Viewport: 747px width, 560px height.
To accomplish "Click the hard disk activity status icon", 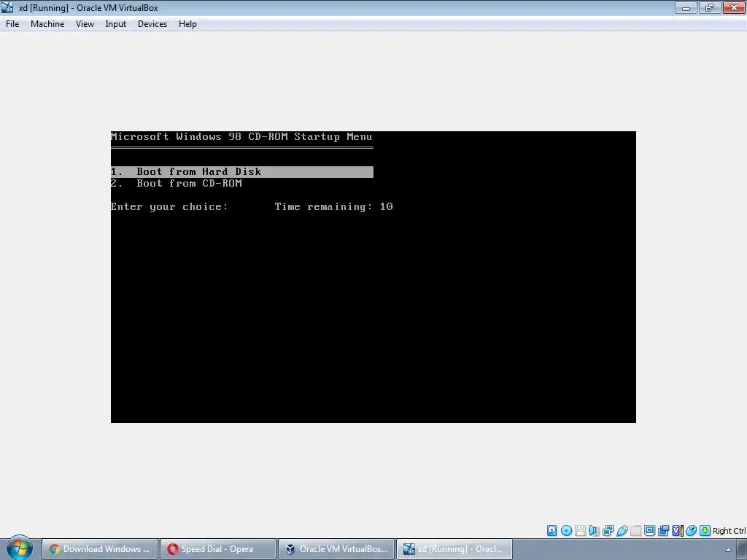I will [551, 531].
